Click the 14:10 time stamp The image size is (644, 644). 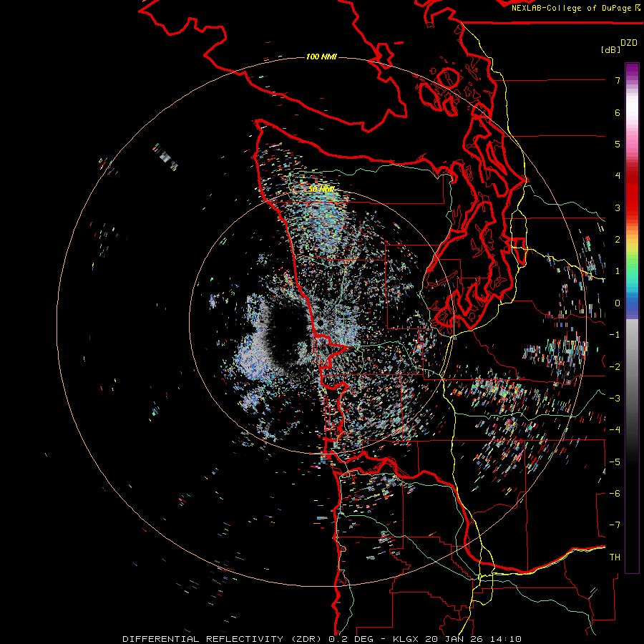coord(504,639)
